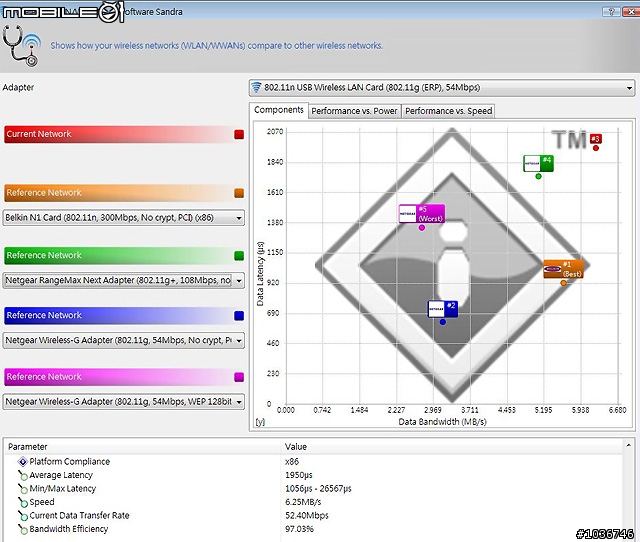Click the red Current Network color square

[x=239, y=134]
